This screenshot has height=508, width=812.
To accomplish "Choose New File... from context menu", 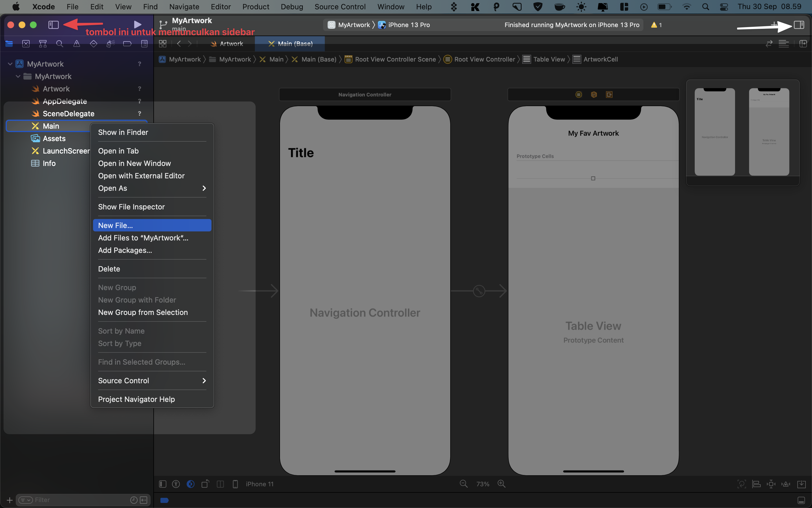I will click(x=152, y=225).
